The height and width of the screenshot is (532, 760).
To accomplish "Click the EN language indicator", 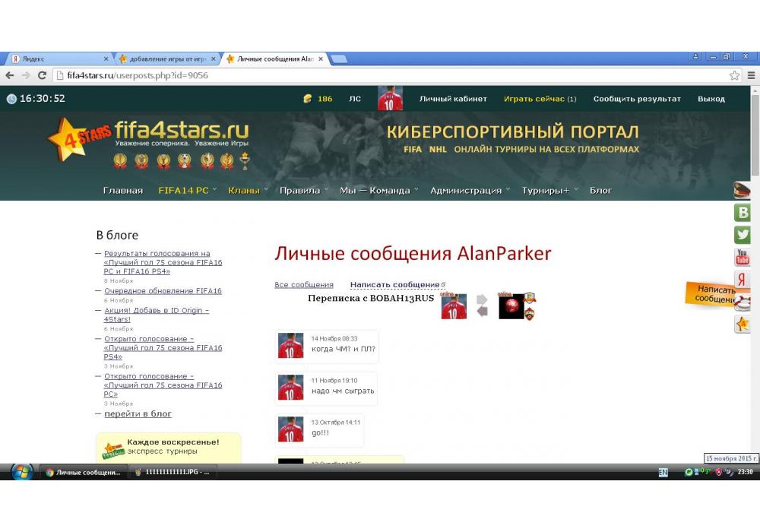I will tap(663, 472).
